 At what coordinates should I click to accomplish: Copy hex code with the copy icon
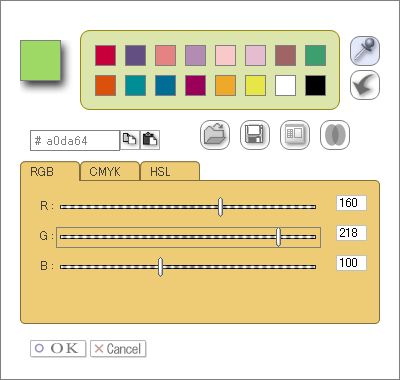coord(130,140)
